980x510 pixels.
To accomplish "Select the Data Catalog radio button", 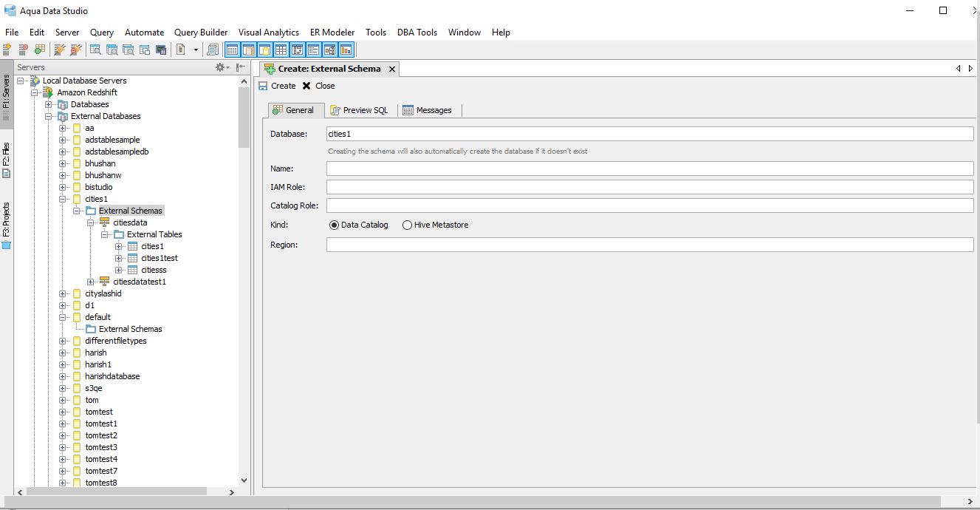I will tap(334, 225).
